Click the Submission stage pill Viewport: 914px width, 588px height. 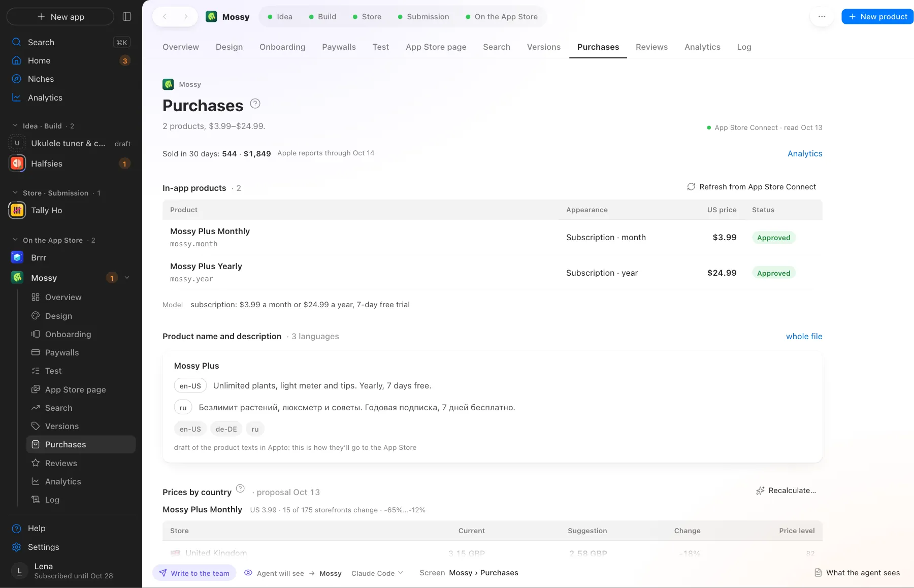(423, 17)
